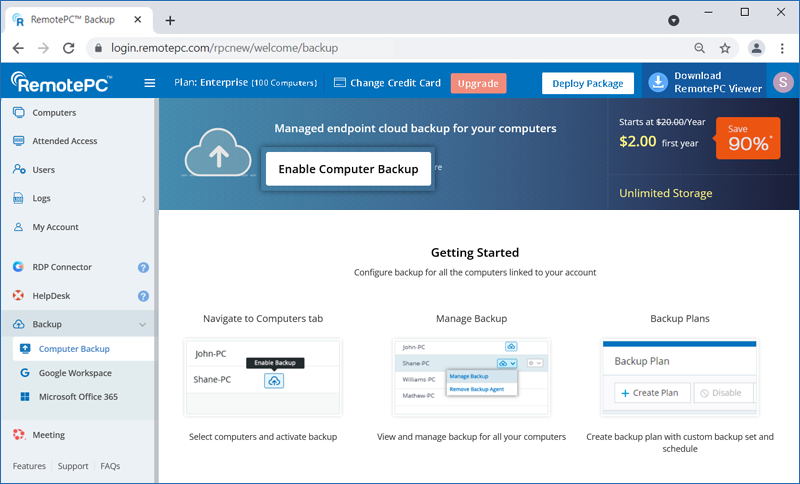This screenshot has width=800, height=484.
Task: Bookmark this page with the star icon
Action: tap(725, 47)
